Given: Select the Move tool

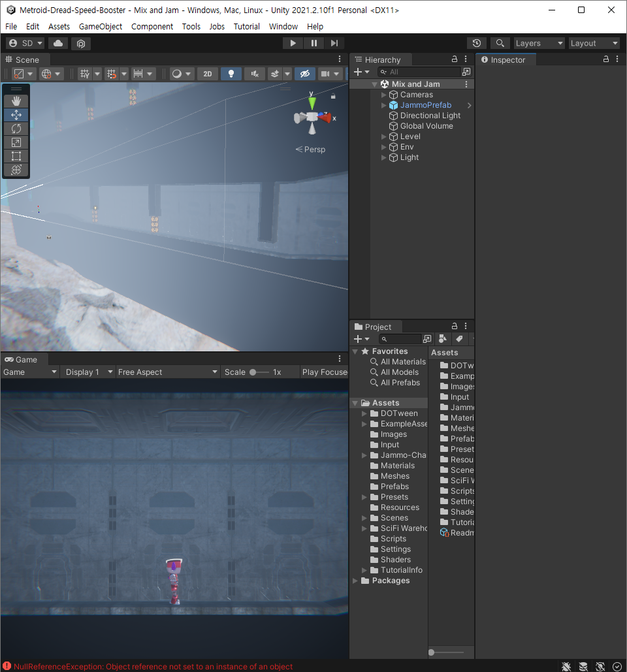Looking at the screenshot, I should click(x=16, y=115).
